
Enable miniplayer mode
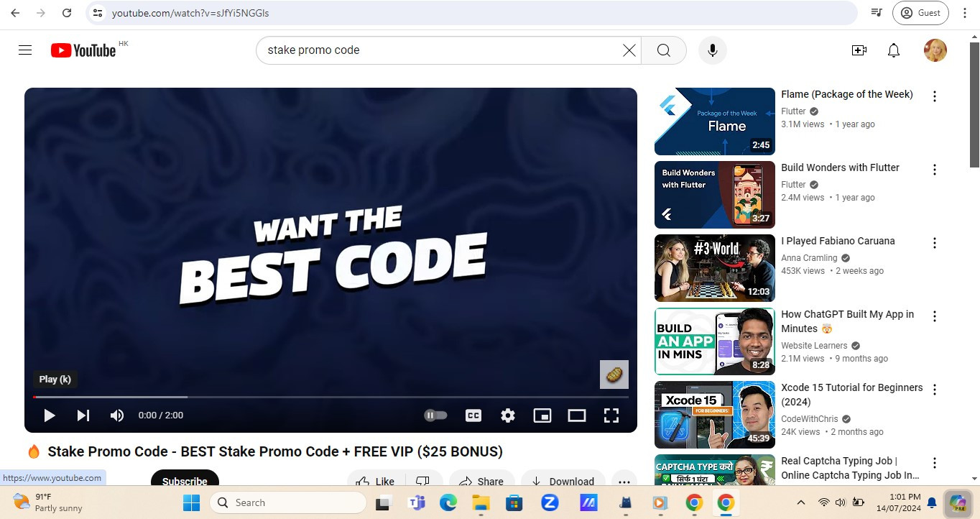point(542,415)
